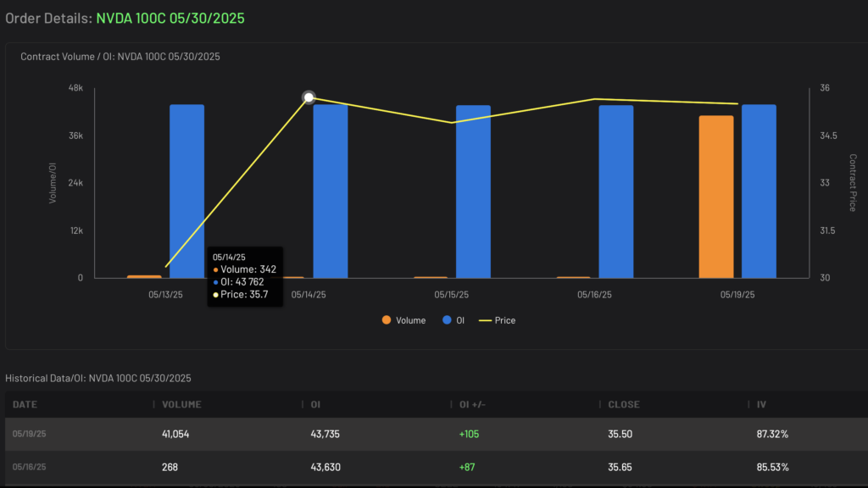This screenshot has width=868, height=488.
Task: Click the Historical Data/OI section heading
Action: coord(98,378)
